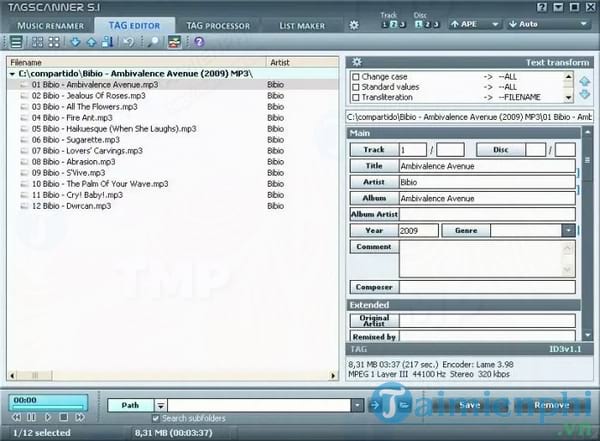Click the blue up arrow toolbar icon
Image resolution: width=600 pixels, height=441 pixels.
pos(91,42)
